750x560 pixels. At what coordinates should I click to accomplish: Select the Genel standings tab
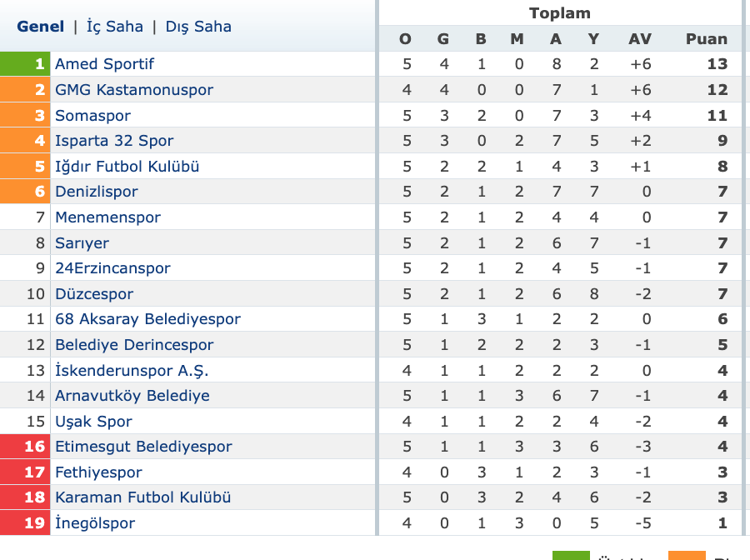[x=41, y=27]
